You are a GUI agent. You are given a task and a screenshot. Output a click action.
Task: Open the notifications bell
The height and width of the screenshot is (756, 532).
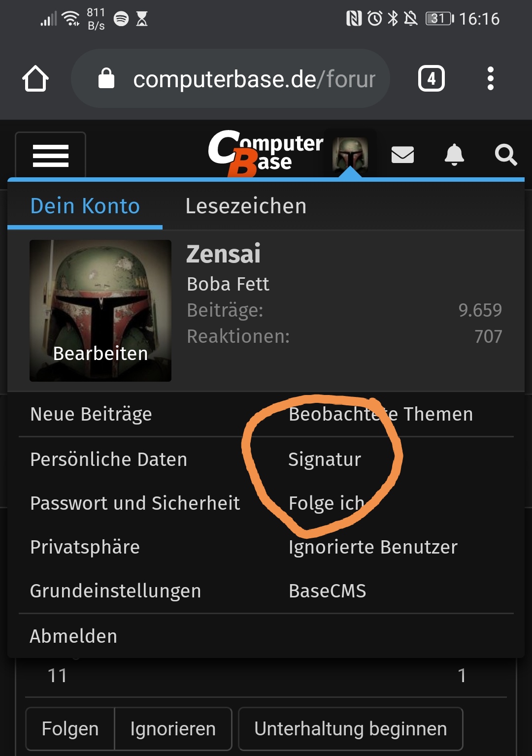[454, 155]
